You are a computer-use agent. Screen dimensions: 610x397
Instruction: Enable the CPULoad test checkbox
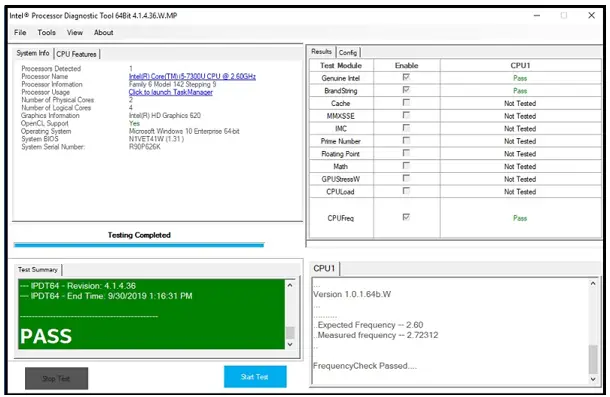[x=406, y=191]
